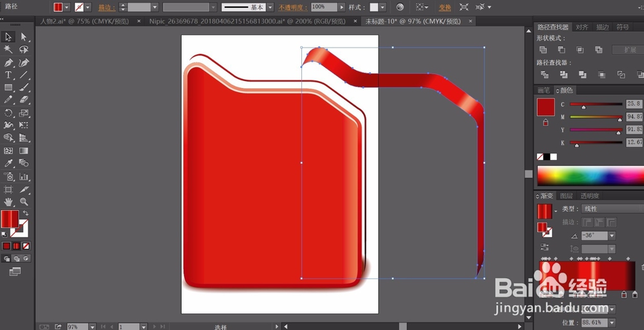This screenshot has width=644, height=330.
Task: Select the Direct Selection tool
Action: pyautogui.click(x=24, y=37)
